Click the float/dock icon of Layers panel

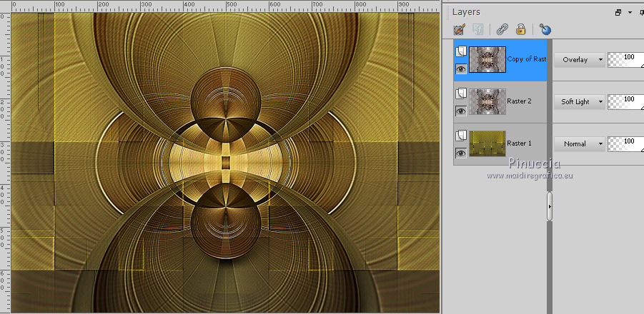pos(618,12)
